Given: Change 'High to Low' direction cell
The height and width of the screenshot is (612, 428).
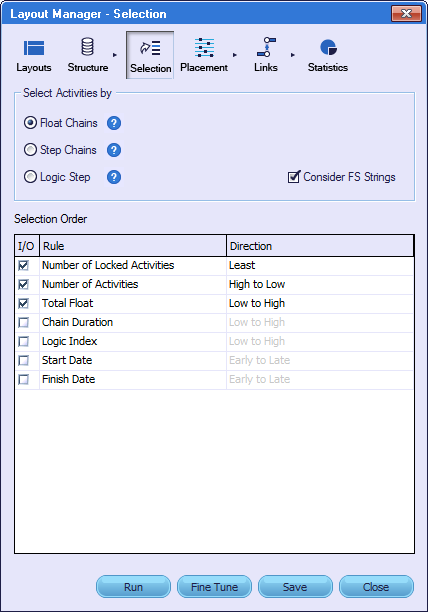Looking at the screenshot, I should tap(320, 284).
